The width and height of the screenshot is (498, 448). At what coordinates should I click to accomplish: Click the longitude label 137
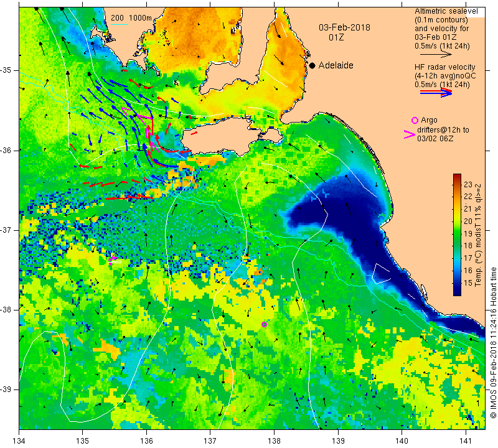tap(210, 441)
